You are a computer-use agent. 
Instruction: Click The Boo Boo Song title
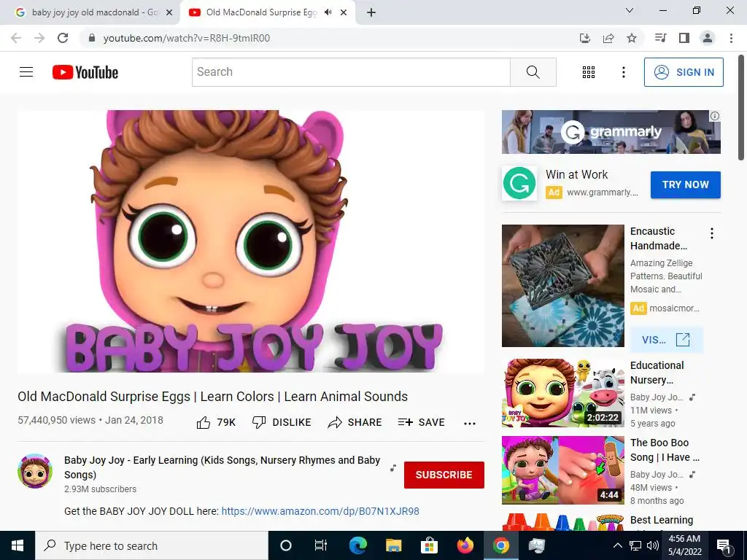click(665, 450)
